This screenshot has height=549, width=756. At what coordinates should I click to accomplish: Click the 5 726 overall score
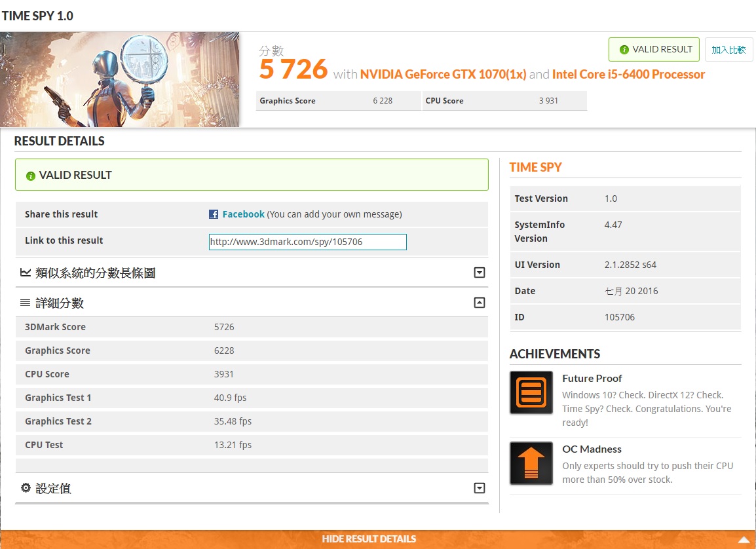tap(293, 69)
